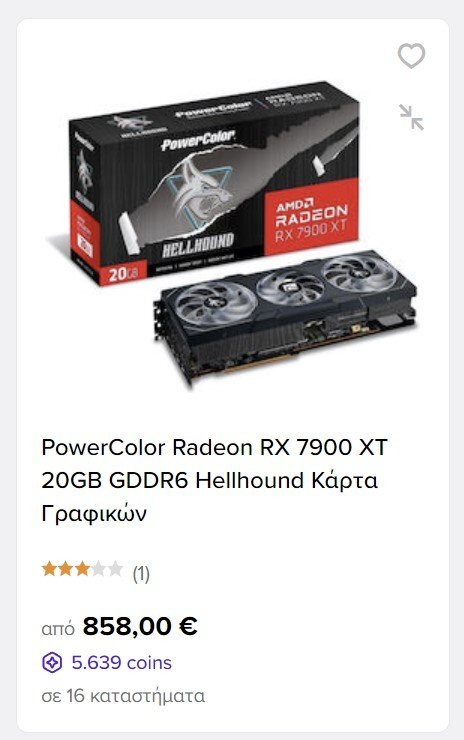Click the fifth grey rating star
The image size is (464, 740).
[x=115, y=569]
